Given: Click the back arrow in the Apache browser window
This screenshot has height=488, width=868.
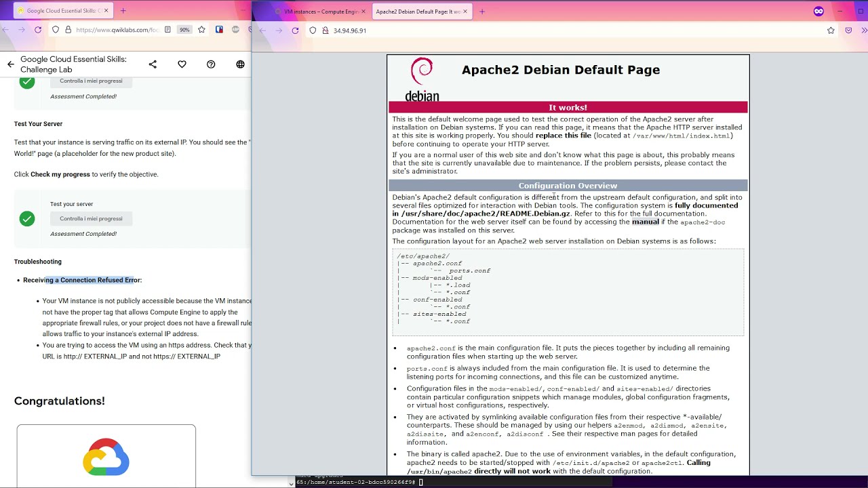Looking at the screenshot, I should [x=262, y=30].
